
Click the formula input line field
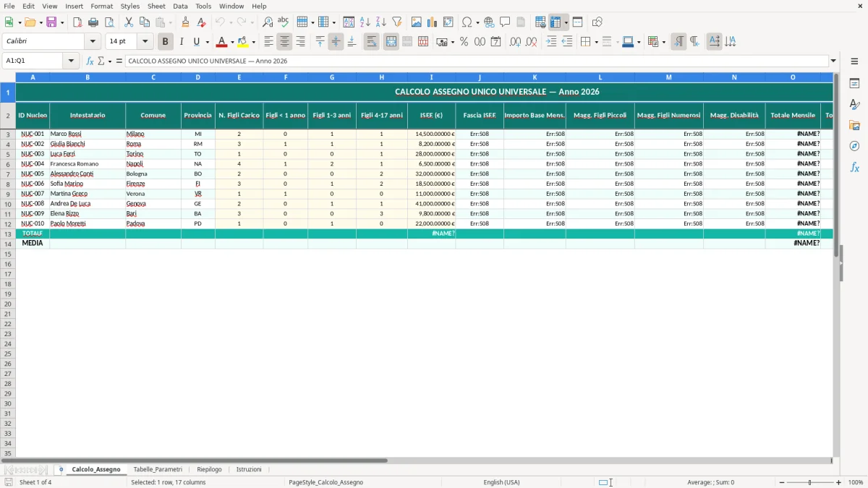[x=476, y=61]
